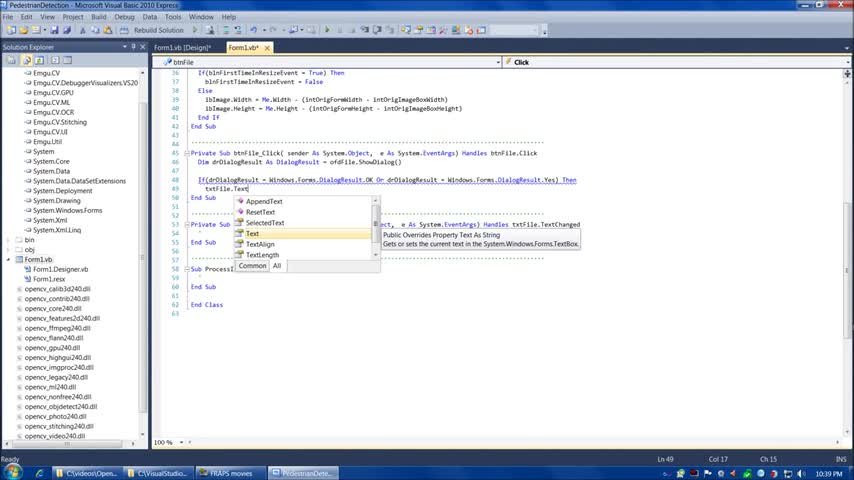
Task: Click the Save All toolbar icon
Action: 67,31
